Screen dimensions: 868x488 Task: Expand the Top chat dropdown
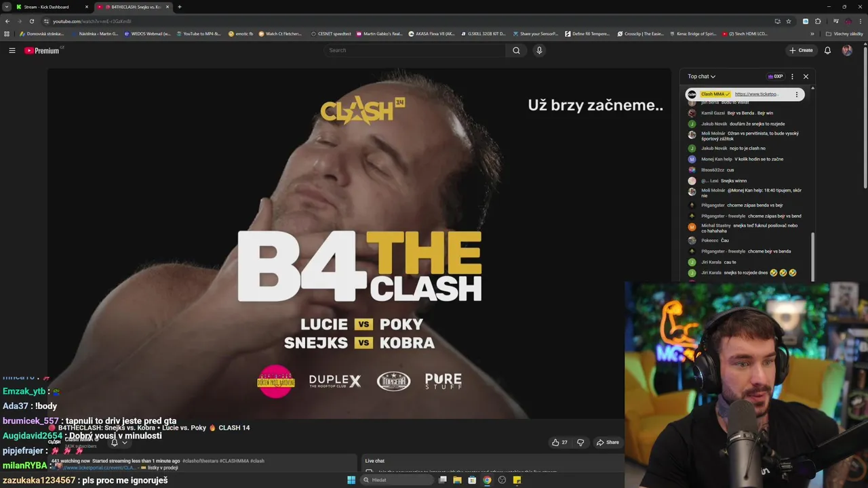701,77
